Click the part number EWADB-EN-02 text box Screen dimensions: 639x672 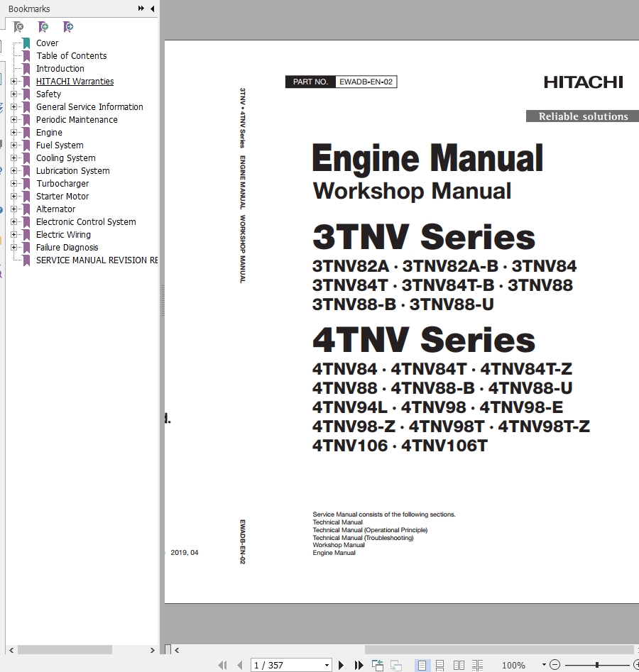(x=366, y=82)
